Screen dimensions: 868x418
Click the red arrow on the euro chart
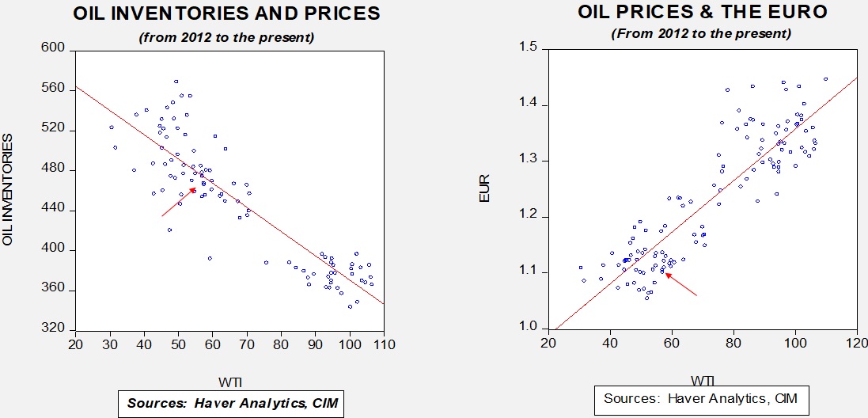pyautogui.click(x=680, y=284)
